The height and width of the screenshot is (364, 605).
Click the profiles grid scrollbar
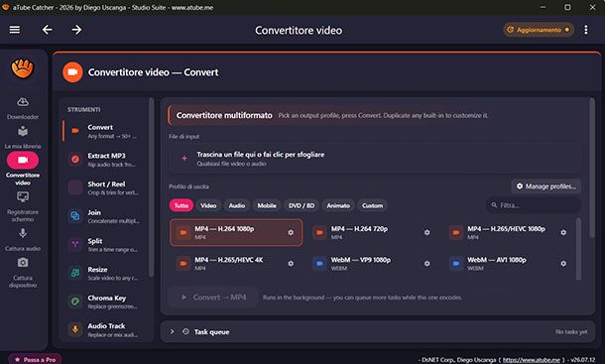[578, 249]
